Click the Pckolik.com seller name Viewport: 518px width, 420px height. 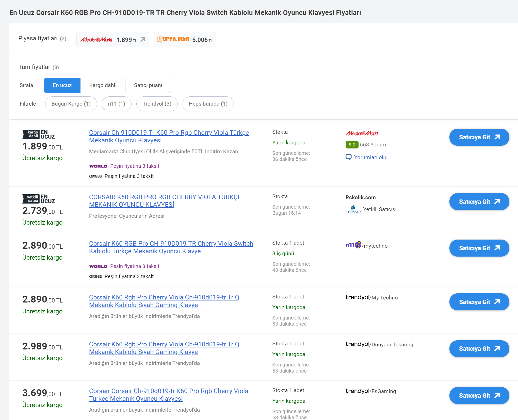[361, 197]
